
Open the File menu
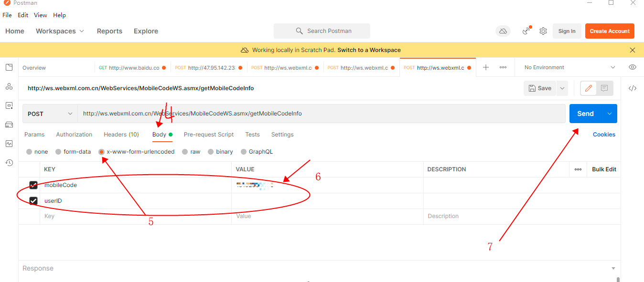[x=7, y=15]
